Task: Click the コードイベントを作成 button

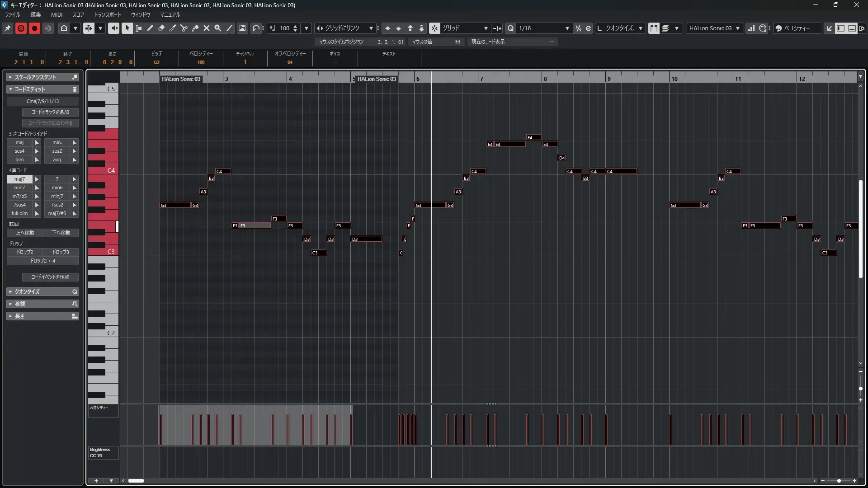Action: point(50,277)
